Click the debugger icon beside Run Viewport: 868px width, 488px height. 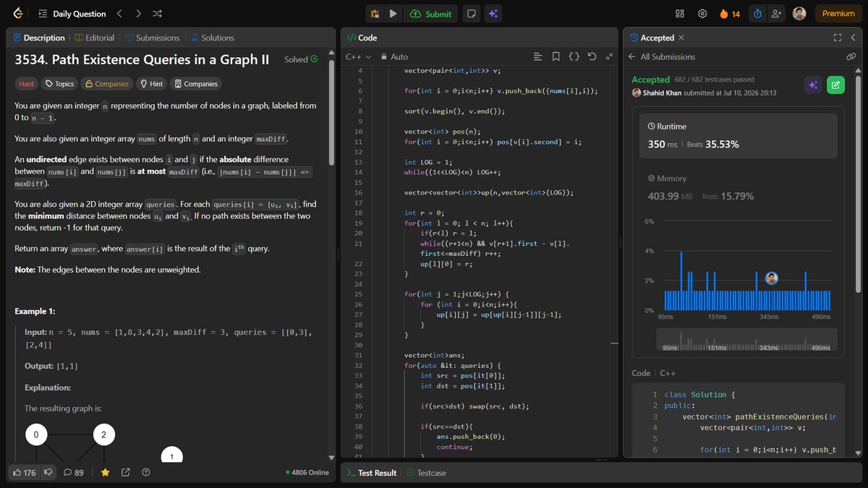375,14
